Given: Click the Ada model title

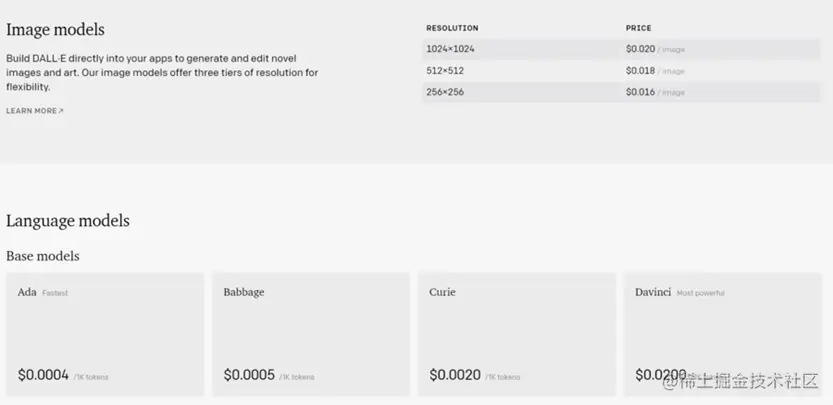Looking at the screenshot, I should pyautogui.click(x=27, y=292).
